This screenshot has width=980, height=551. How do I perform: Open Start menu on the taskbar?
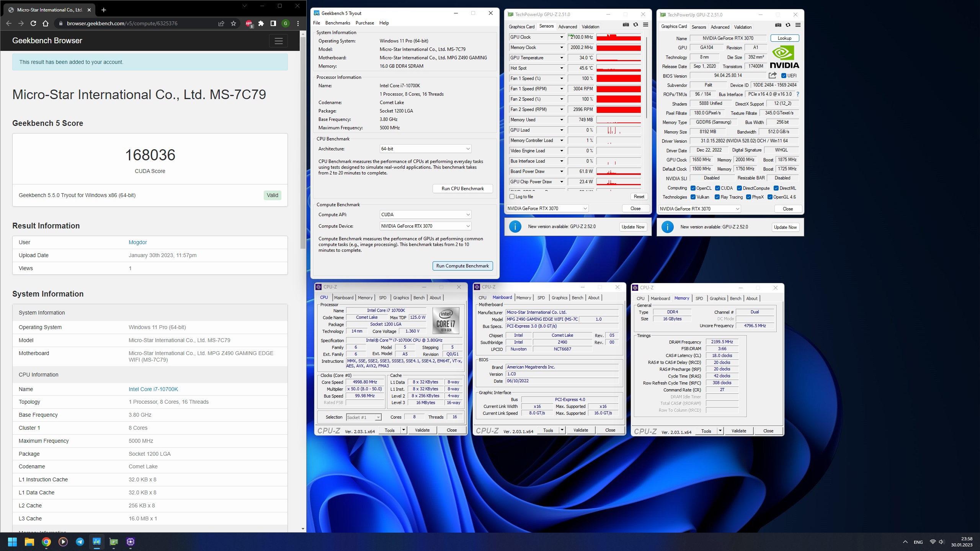13,542
